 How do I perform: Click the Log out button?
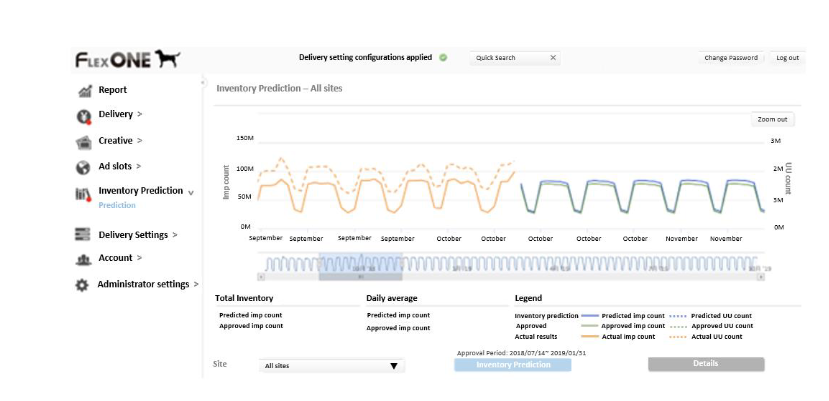click(x=787, y=58)
